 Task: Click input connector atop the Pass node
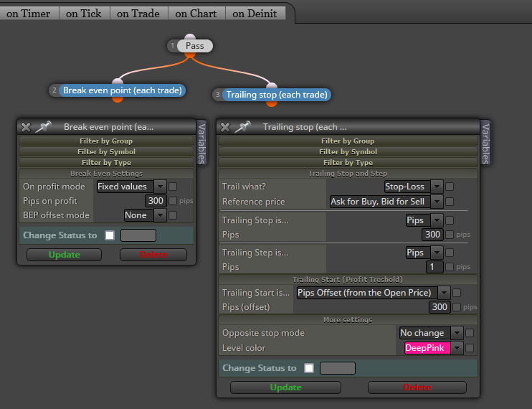pos(190,37)
